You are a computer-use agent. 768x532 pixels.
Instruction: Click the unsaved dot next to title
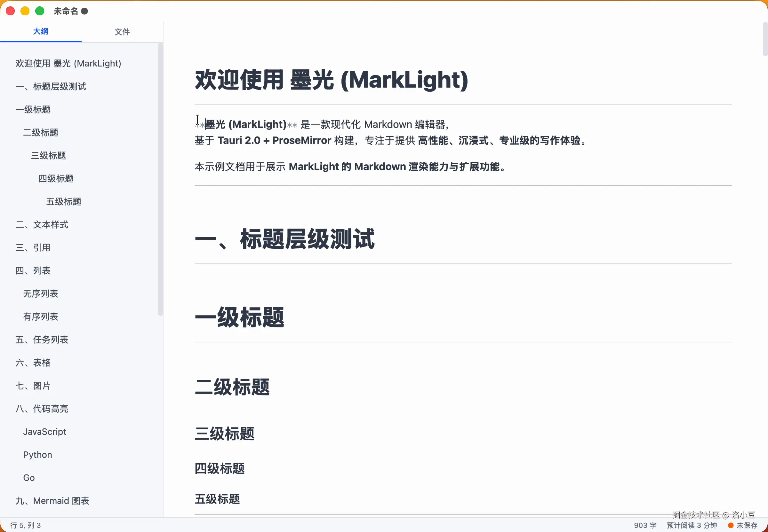pos(85,11)
